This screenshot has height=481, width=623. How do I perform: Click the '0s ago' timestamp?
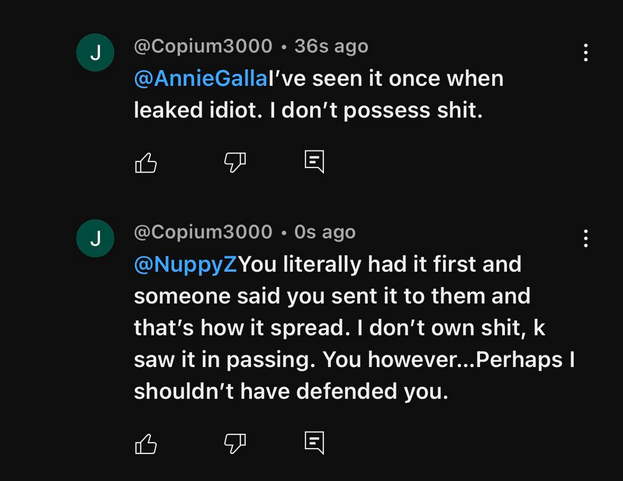pos(325,231)
